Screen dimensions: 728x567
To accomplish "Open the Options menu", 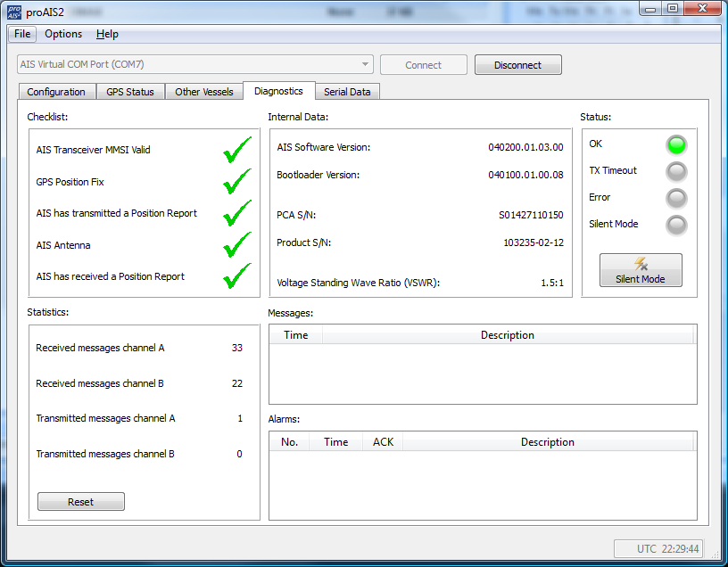I will click(63, 34).
